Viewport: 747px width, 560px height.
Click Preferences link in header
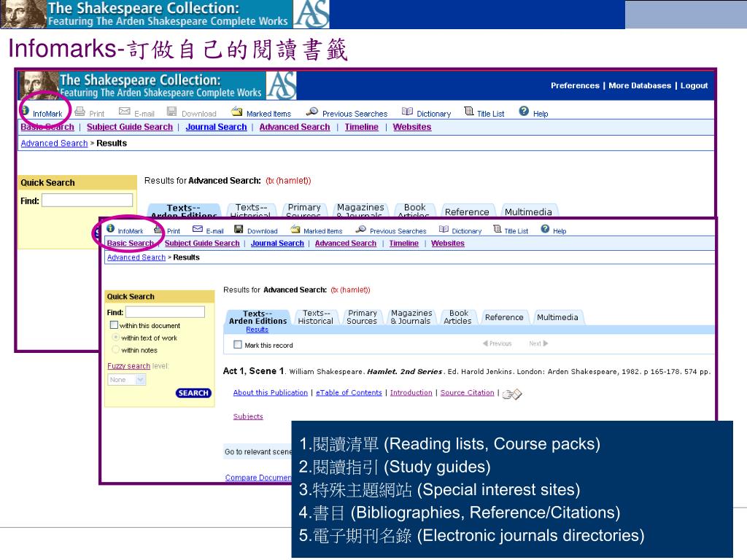[x=575, y=86]
